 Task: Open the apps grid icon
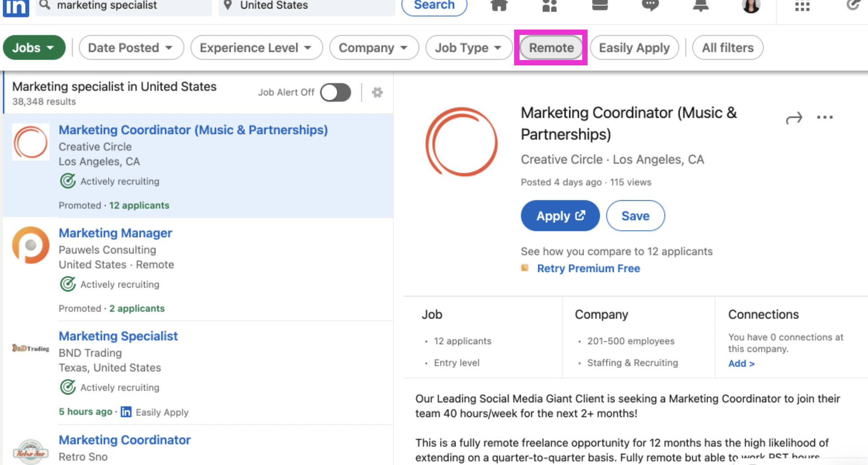[802, 6]
